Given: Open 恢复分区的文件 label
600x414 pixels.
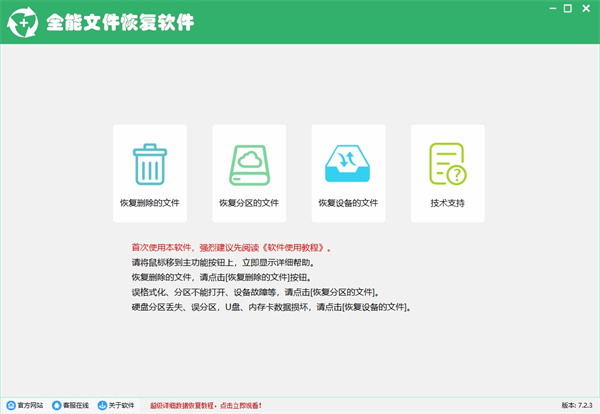Looking at the screenshot, I should (249, 203).
